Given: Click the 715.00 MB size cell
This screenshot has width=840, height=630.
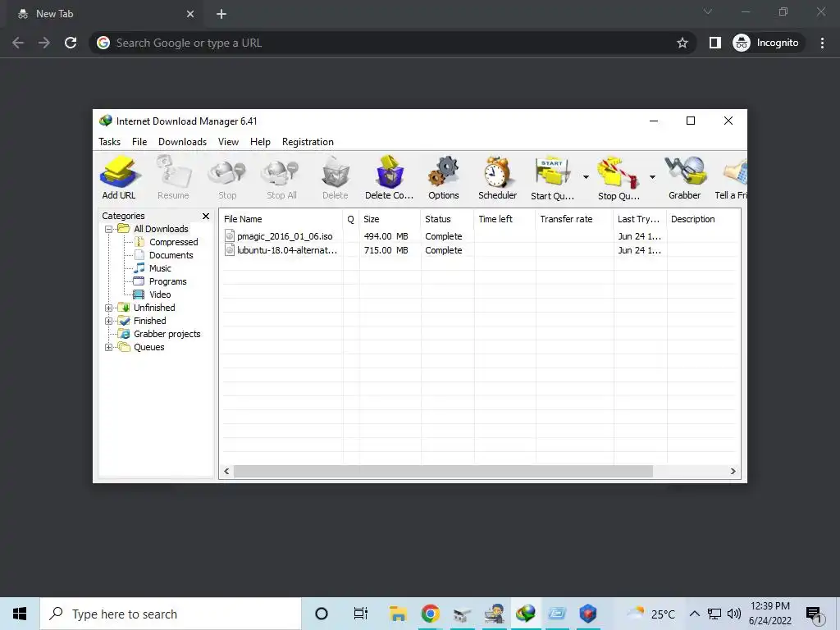Looking at the screenshot, I should [386, 250].
